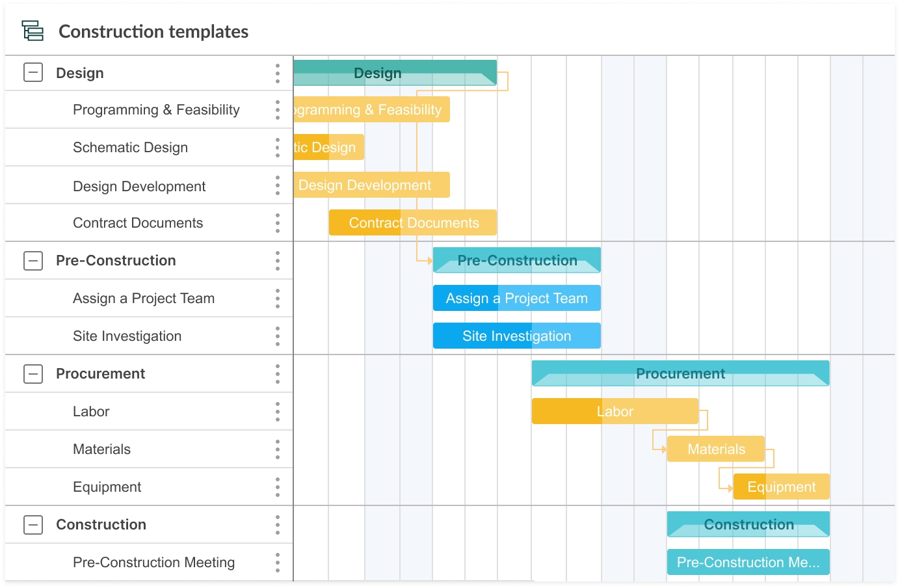Collapse the Construction task group
This screenshot has height=588, width=900.
(33, 524)
